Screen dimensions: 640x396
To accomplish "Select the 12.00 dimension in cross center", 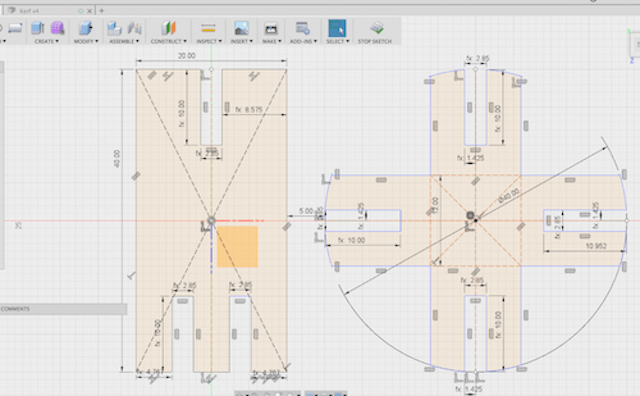I will tap(435, 206).
